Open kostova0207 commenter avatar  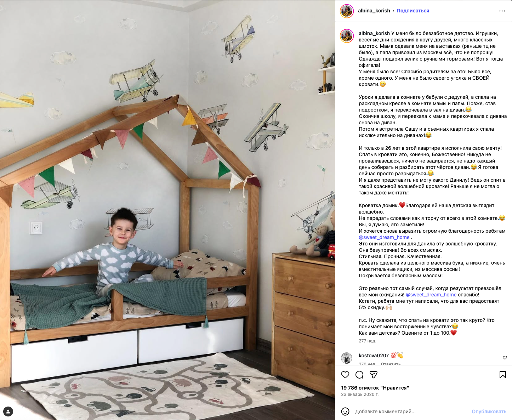347,358
